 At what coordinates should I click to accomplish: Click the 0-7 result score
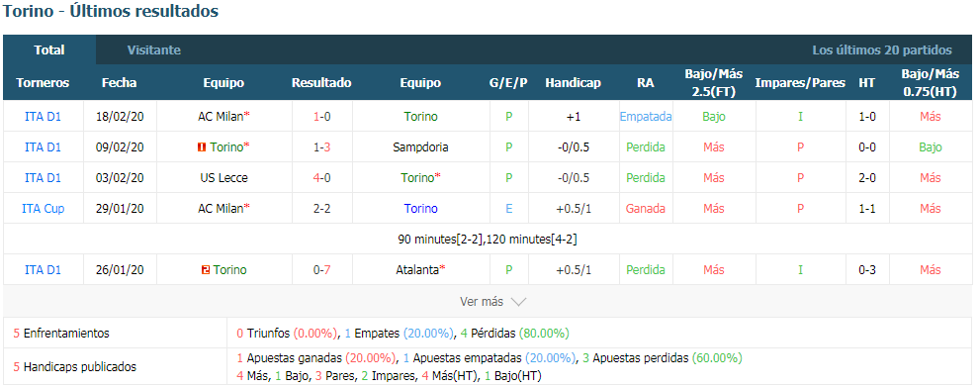pos(321,270)
